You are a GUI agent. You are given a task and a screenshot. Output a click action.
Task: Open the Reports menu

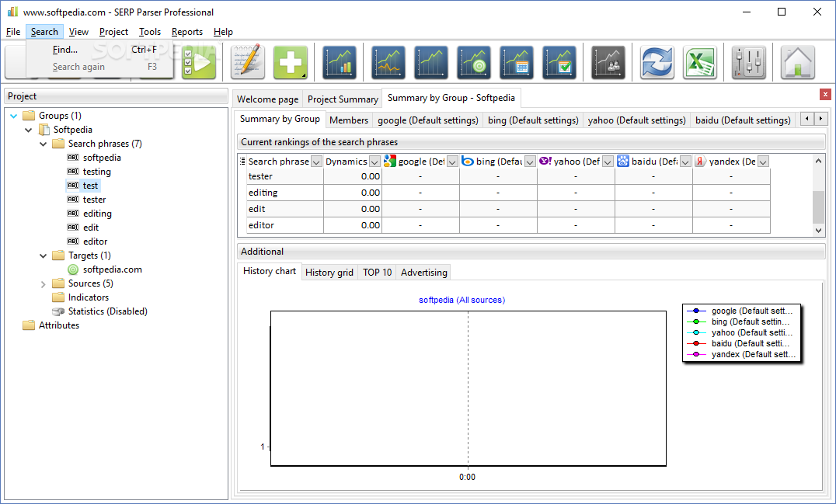(x=187, y=32)
